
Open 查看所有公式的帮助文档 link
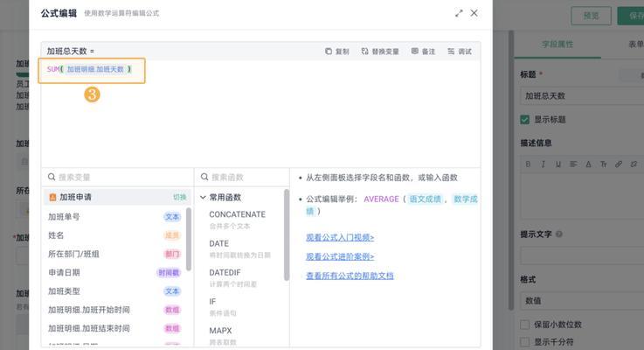coord(350,276)
